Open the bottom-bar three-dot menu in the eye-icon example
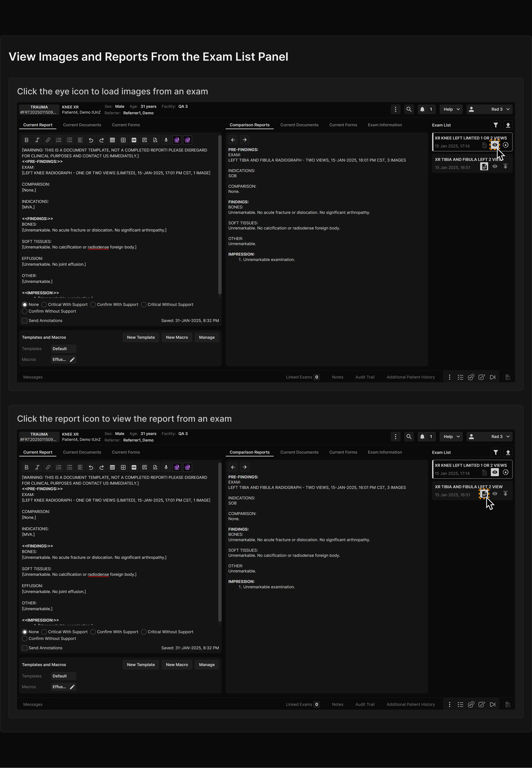 (x=450, y=377)
